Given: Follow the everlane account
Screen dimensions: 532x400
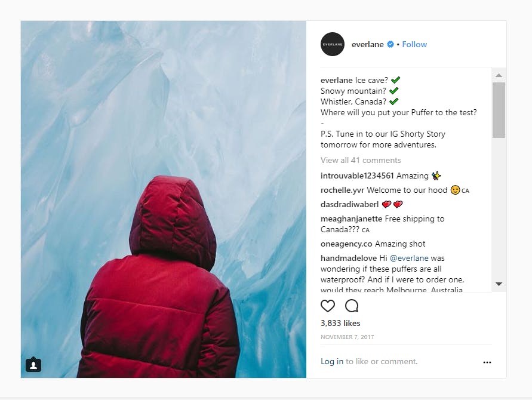Looking at the screenshot, I should [414, 44].
